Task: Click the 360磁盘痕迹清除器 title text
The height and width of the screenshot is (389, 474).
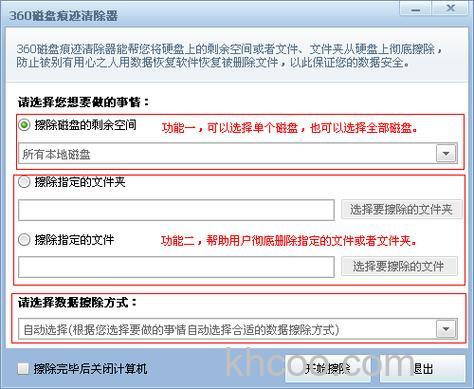Action: tap(63, 16)
